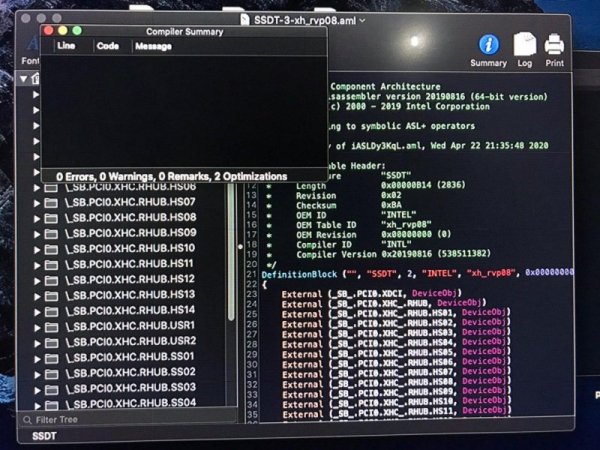This screenshot has width=600, height=450.
Task: Click the Line column header in Compiler Summary
Action: click(66, 46)
